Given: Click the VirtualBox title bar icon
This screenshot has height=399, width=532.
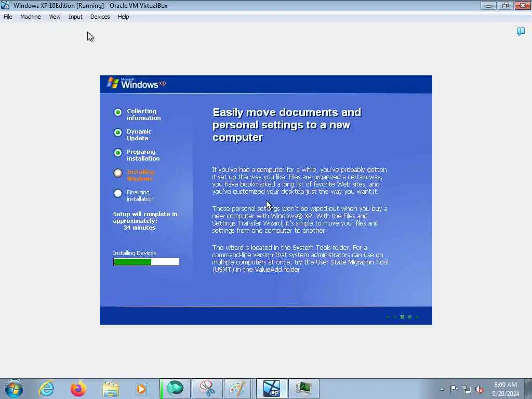Looking at the screenshot, I should coord(5,5).
